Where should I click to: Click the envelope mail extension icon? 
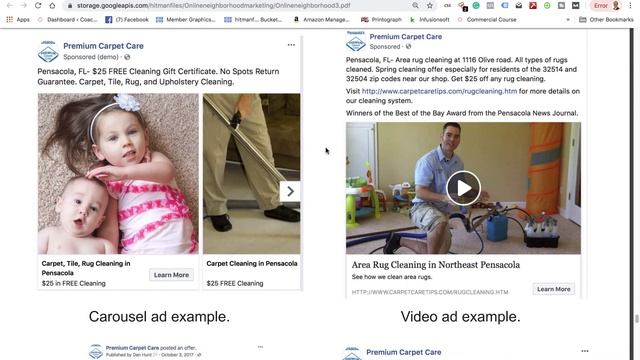pyautogui.click(x=519, y=6)
